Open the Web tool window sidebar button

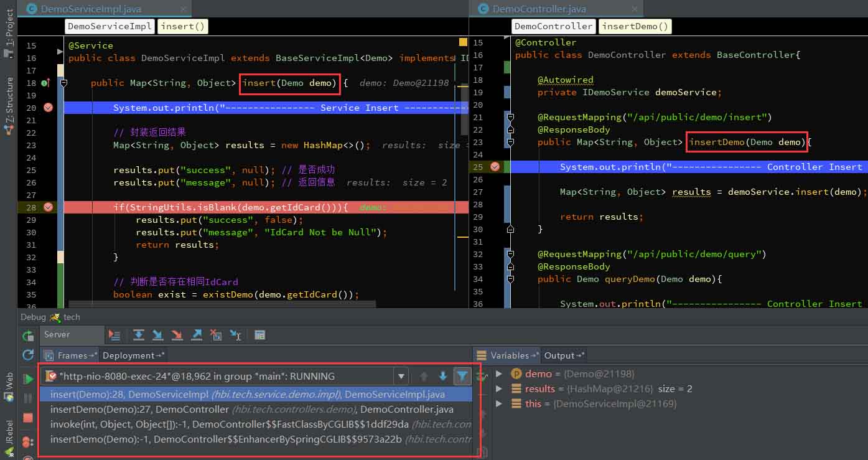(8, 387)
